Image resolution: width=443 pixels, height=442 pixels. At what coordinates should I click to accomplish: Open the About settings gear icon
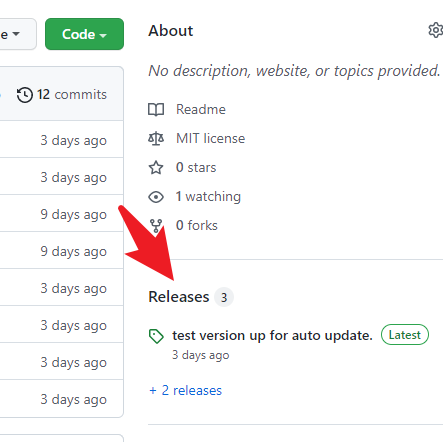(x=435, y=30)
